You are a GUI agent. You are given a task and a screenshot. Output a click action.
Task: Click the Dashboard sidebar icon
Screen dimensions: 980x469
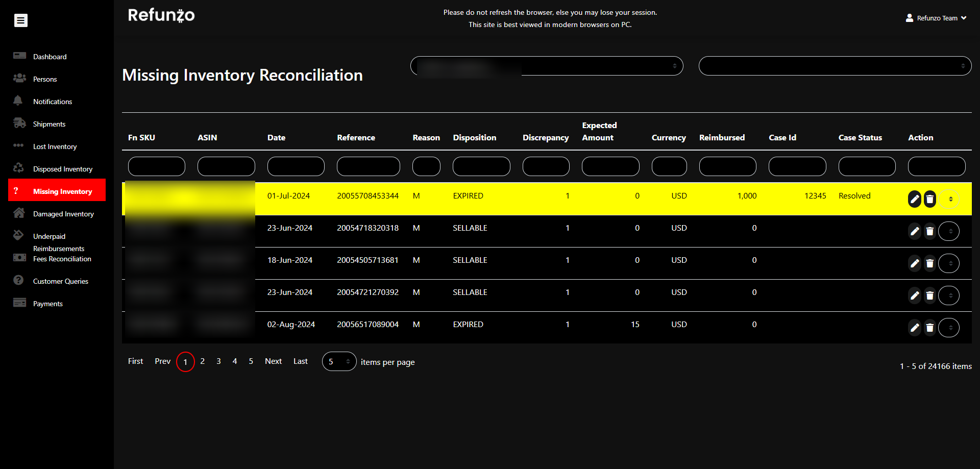coord(19,56)
